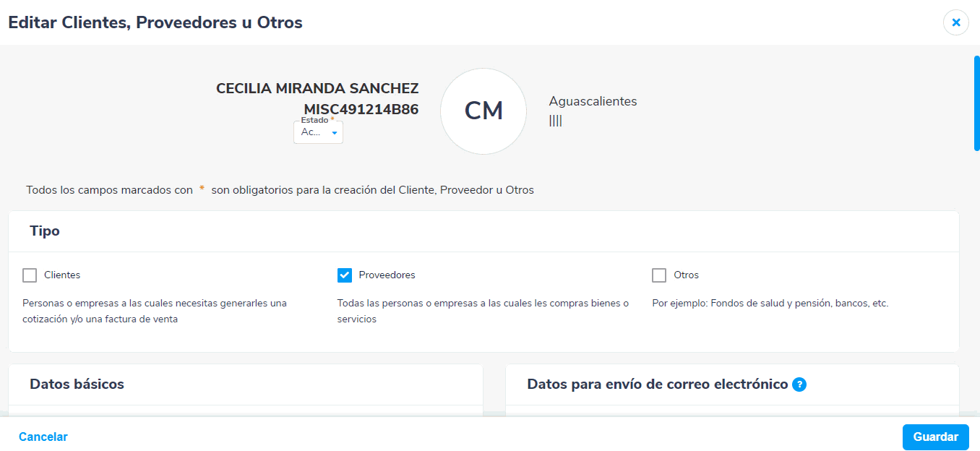980x451 pixels.
Task: Click the Cancelar link
Action: tap(43, 437)
